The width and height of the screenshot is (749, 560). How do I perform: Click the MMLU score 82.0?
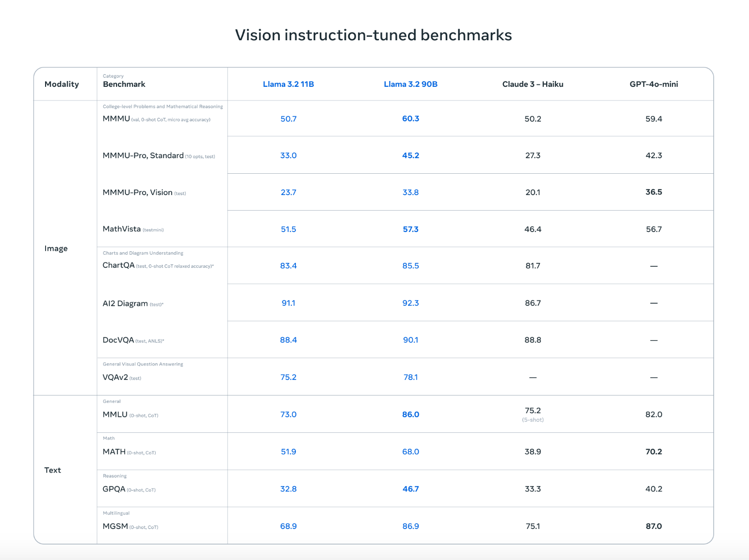[x=654, y=414]
